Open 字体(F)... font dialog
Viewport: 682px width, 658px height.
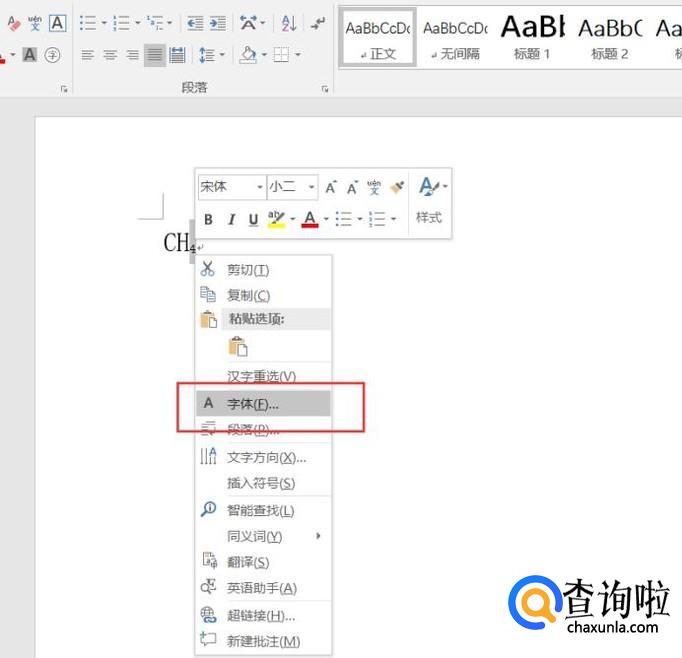click(264, 404)
